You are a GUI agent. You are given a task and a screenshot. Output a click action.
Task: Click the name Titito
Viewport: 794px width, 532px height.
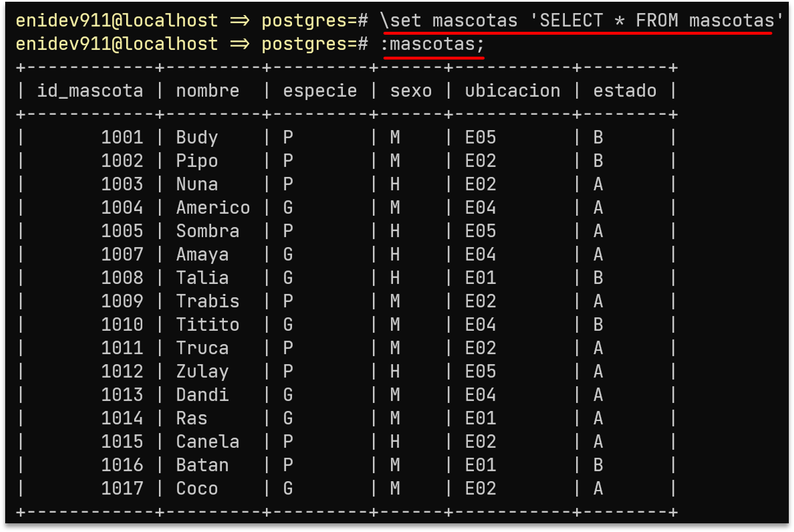pos(208,324)
